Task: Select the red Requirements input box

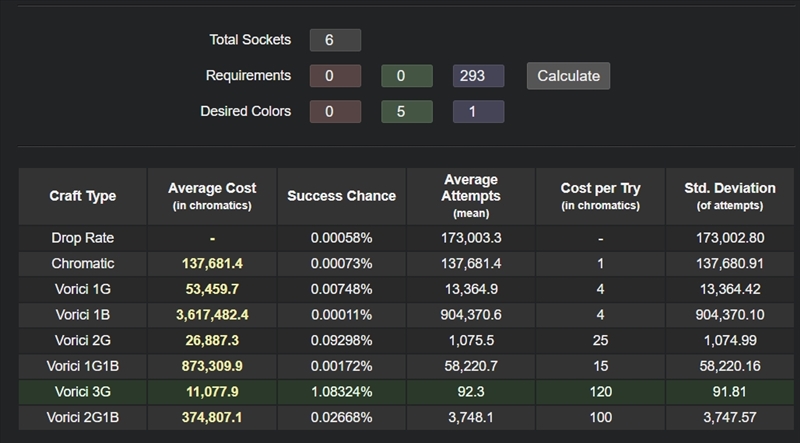Action: (335, 76)
